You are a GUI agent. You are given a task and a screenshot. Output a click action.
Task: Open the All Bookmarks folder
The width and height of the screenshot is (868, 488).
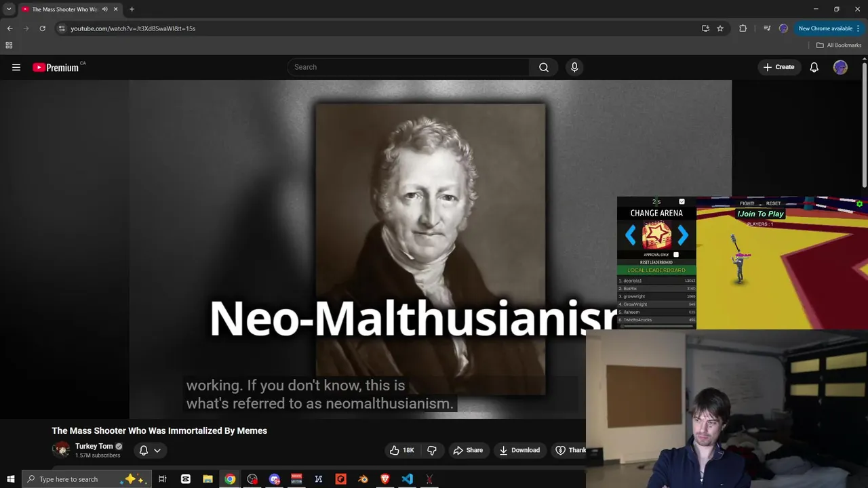[x=839, y=45]
